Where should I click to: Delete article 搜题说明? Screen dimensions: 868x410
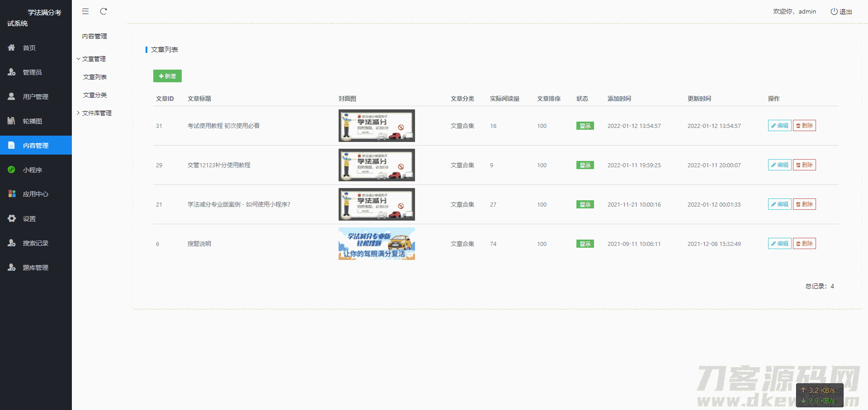tap(804, 244)
